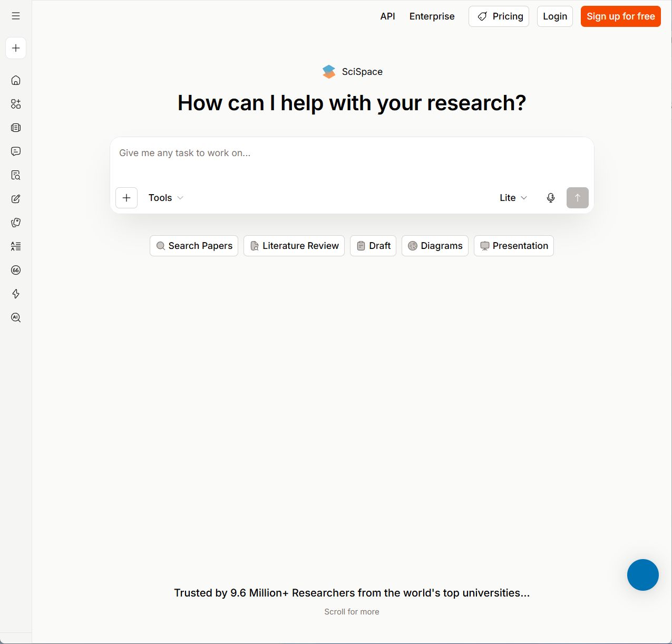Screen dimensions: 672x644
Task: Select the Literature Review shortcut
Action: pos(294,246)
